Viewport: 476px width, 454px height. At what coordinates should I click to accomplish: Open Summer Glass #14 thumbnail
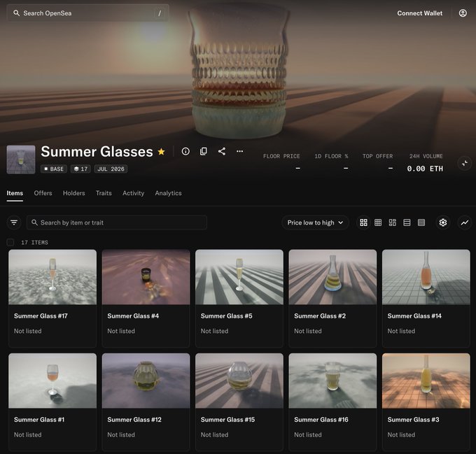(426, 277)
